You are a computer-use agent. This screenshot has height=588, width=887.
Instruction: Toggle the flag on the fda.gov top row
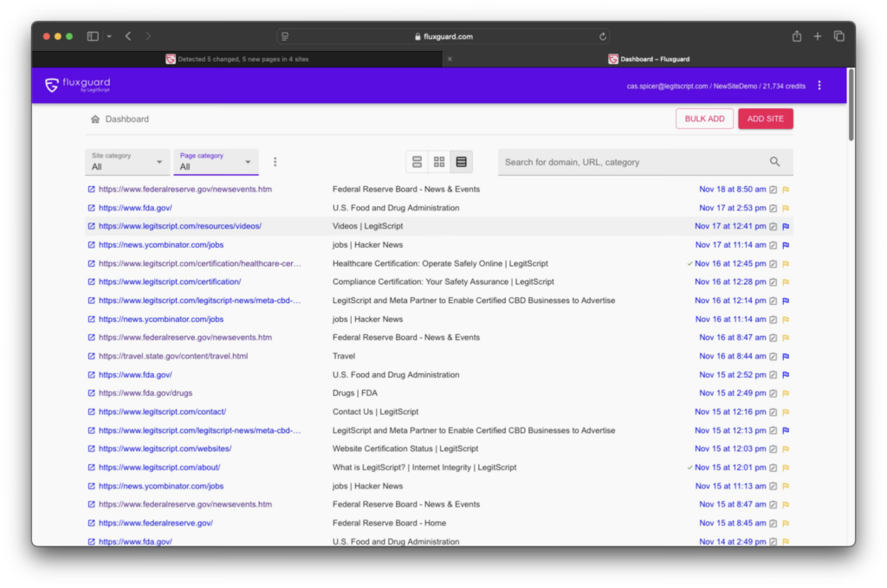(x=785, y=208)
